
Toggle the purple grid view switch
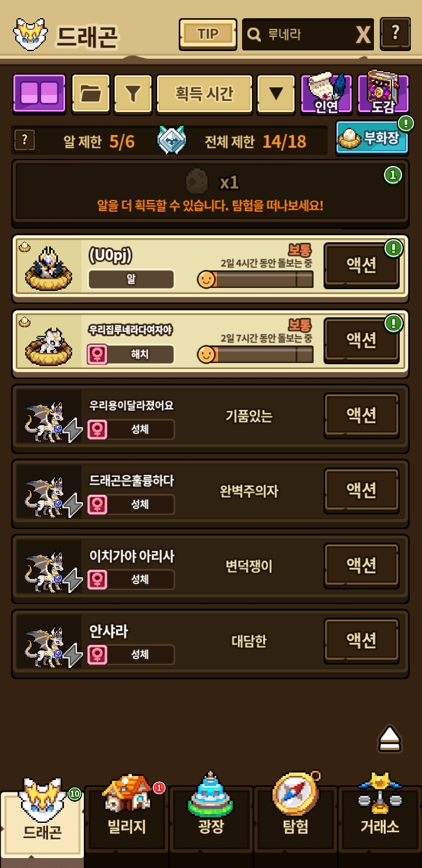pos(40,93)
